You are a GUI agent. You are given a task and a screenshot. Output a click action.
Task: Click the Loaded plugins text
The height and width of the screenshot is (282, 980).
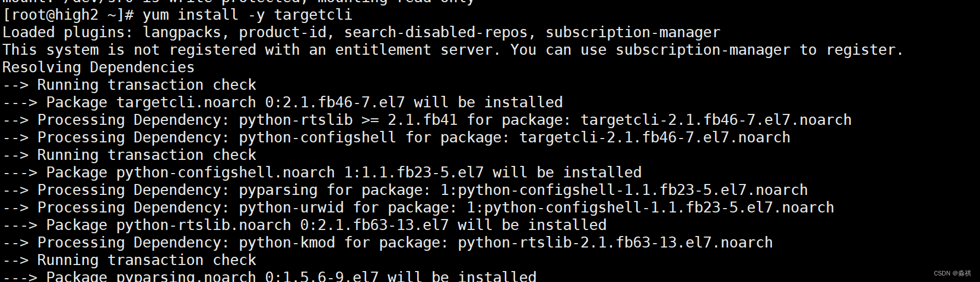pyautogui.click(x=67, y=32)
